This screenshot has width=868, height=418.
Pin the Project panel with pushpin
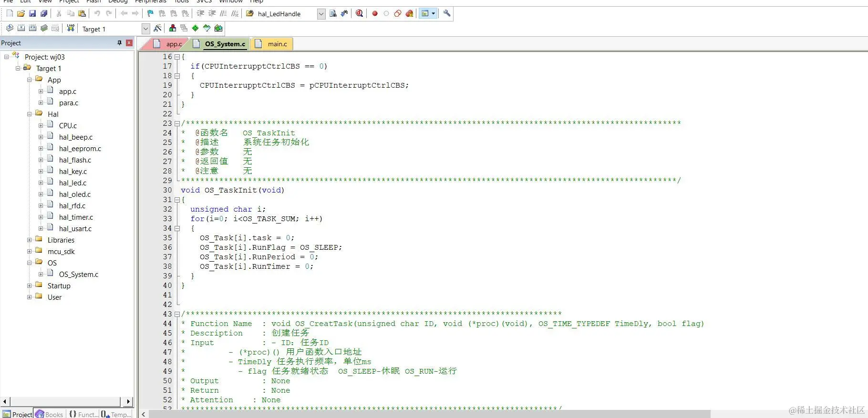click(x=120, y=43)
